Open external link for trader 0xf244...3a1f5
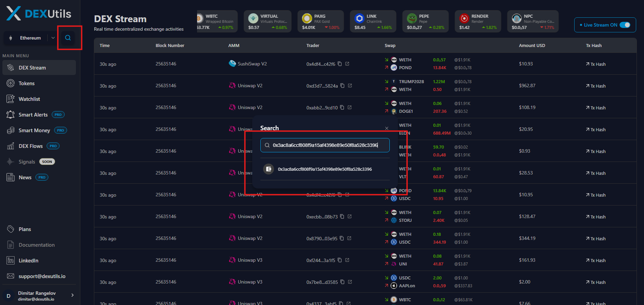This screenshot has height=305, width=644. point(347,260)
